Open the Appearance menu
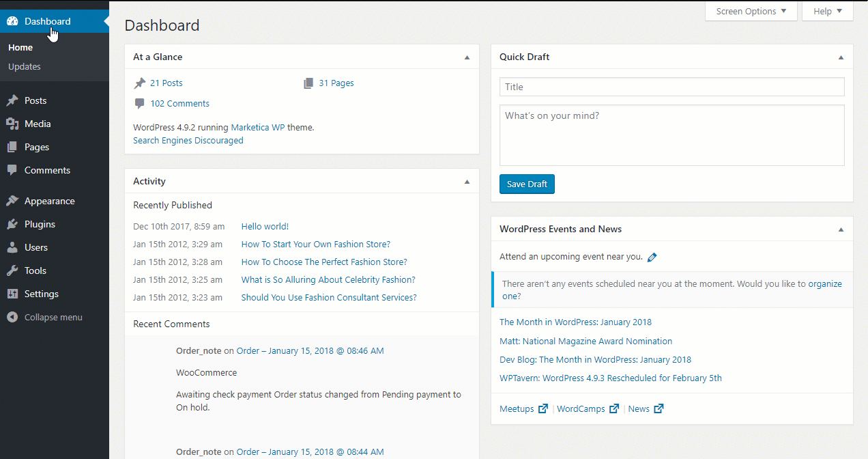 pos(55,201)
